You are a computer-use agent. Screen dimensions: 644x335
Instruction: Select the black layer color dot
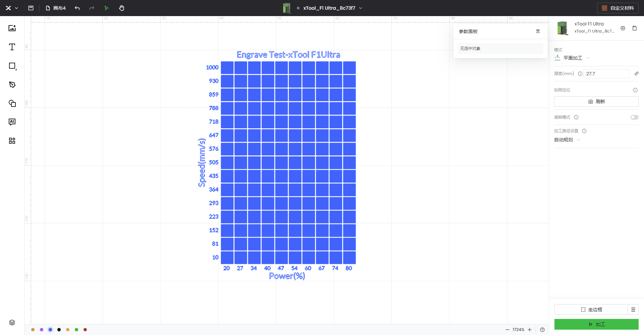click(x=59, y=330)
